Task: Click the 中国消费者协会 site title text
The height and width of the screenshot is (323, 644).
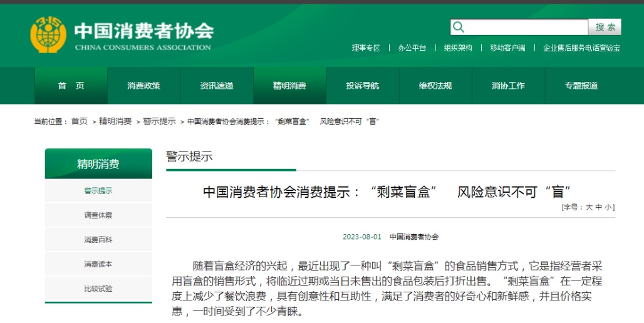Action: pyautogui.click(x=144, y=31)
